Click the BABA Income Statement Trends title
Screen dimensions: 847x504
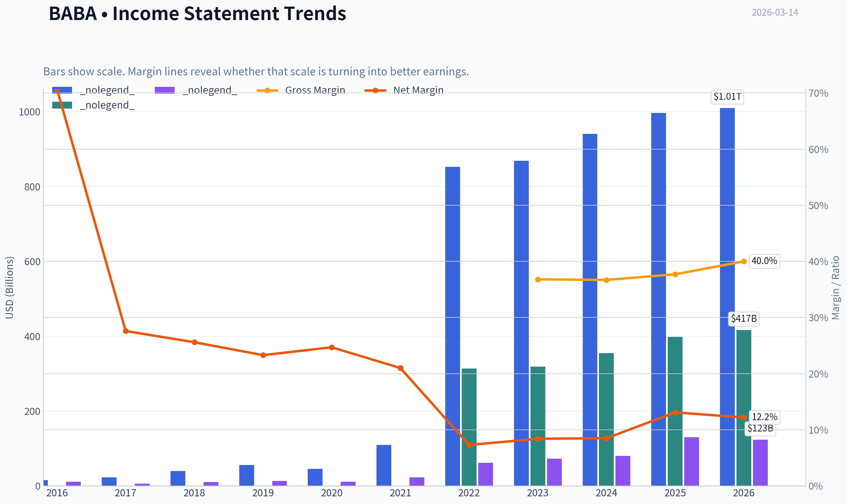point(197,13)
